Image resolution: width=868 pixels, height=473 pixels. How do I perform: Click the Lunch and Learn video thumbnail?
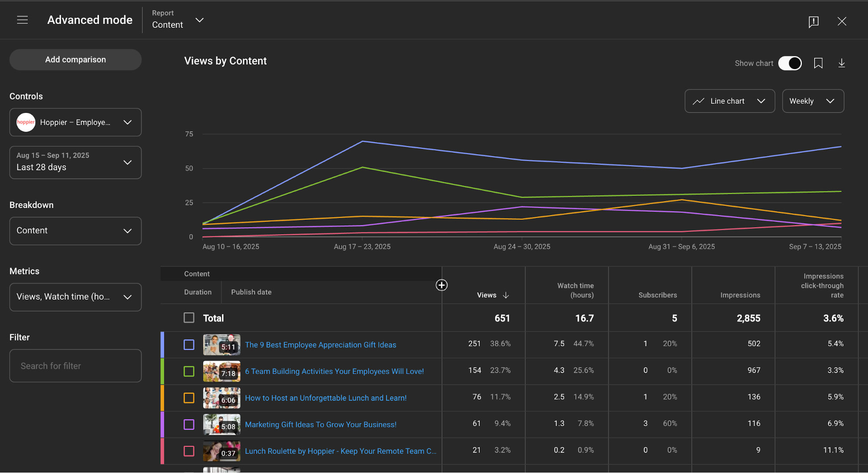coord(221,398)
